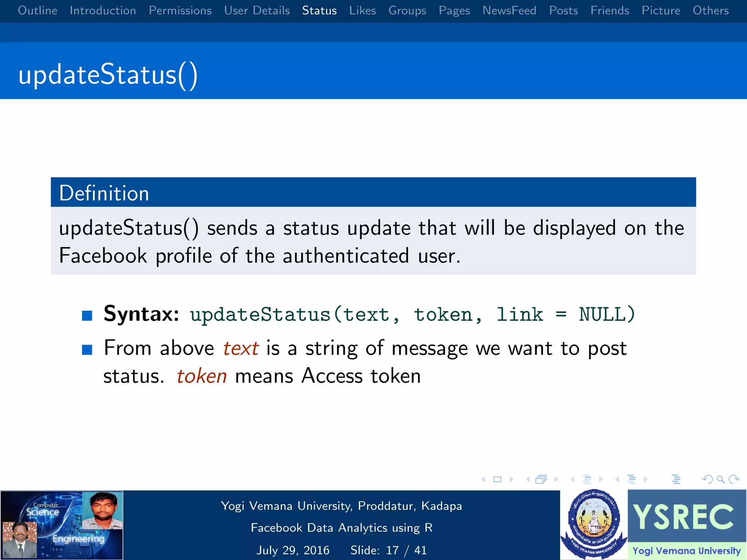Click the subsection navigation icon
This screenshot has width=747, height=560.
tap(587, 479)
